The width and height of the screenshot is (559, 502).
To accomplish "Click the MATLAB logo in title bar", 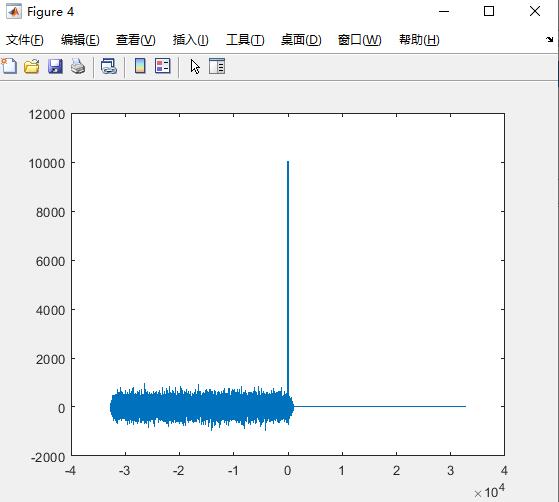I will click(14, 11).
